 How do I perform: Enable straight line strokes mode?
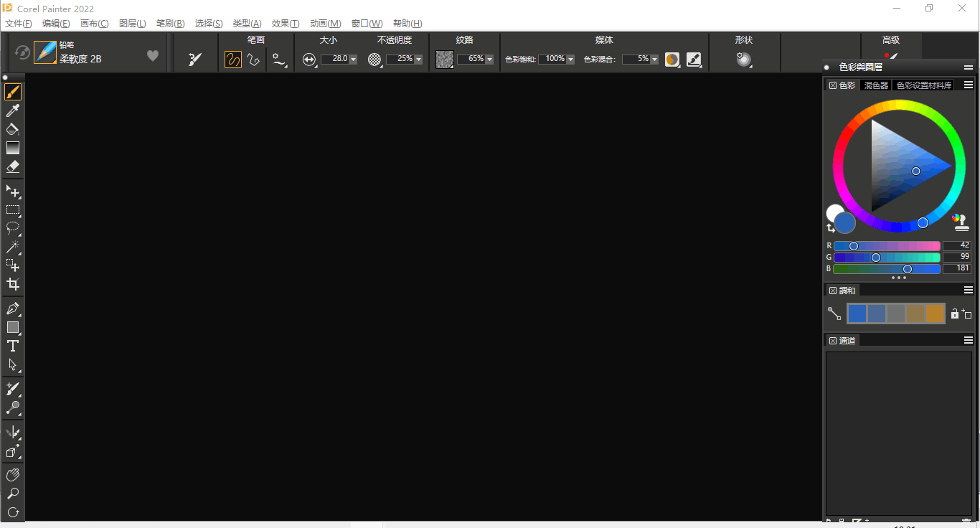click(253, 60)
